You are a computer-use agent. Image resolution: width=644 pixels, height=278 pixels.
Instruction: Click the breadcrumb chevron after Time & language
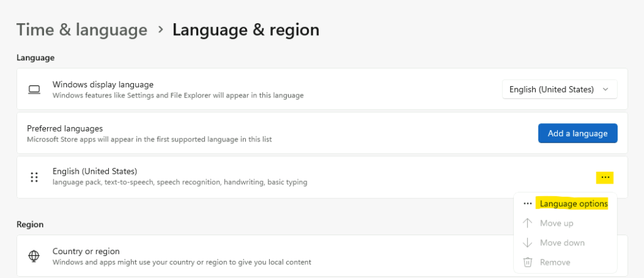[160, 30]
